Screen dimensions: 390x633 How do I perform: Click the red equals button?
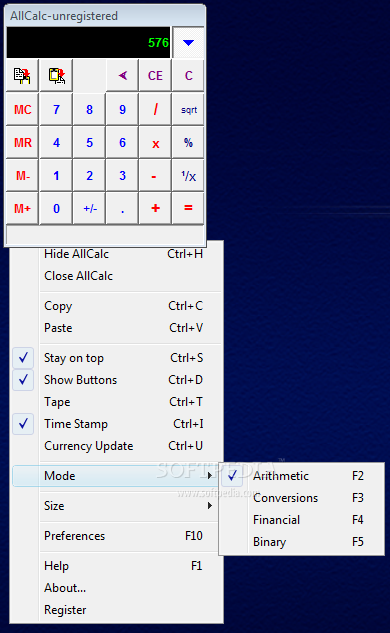click(188, 209)
